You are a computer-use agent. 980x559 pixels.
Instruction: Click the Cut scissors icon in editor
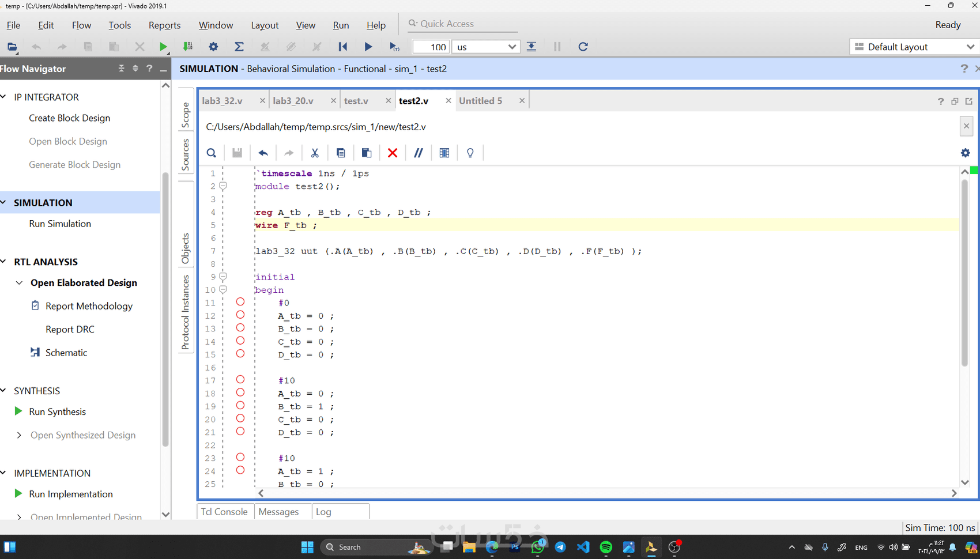pos(315,153)
